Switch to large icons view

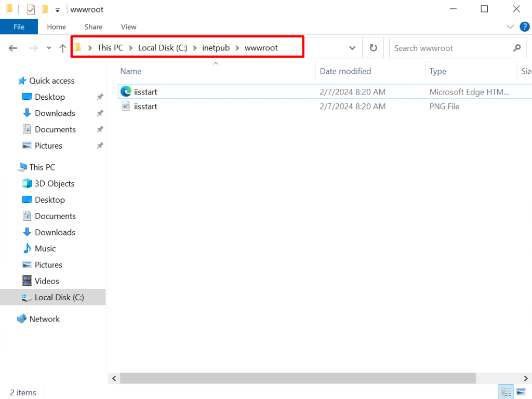[x=521, y=392]
